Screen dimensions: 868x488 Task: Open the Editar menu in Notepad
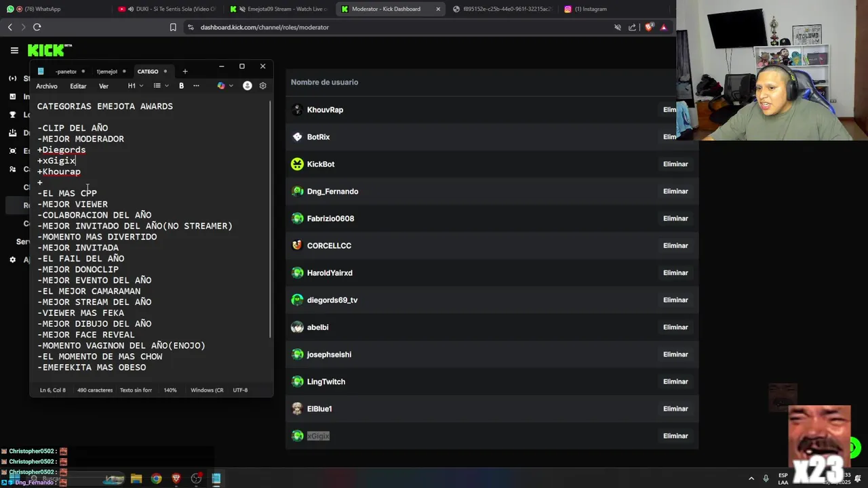[78, 86]
